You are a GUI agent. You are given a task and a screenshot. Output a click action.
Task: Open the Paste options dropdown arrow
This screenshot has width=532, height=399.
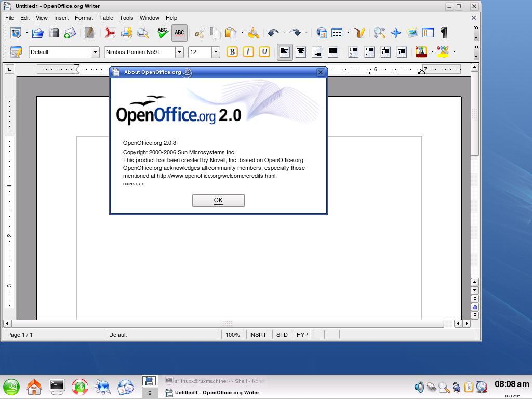click(242, 33)
